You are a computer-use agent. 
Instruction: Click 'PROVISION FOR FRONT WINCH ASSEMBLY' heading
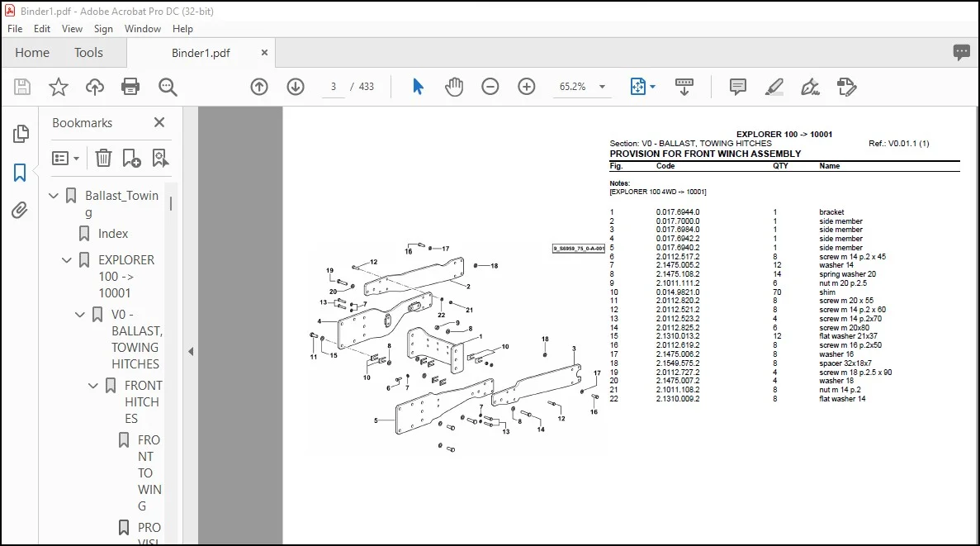(705, 154)
